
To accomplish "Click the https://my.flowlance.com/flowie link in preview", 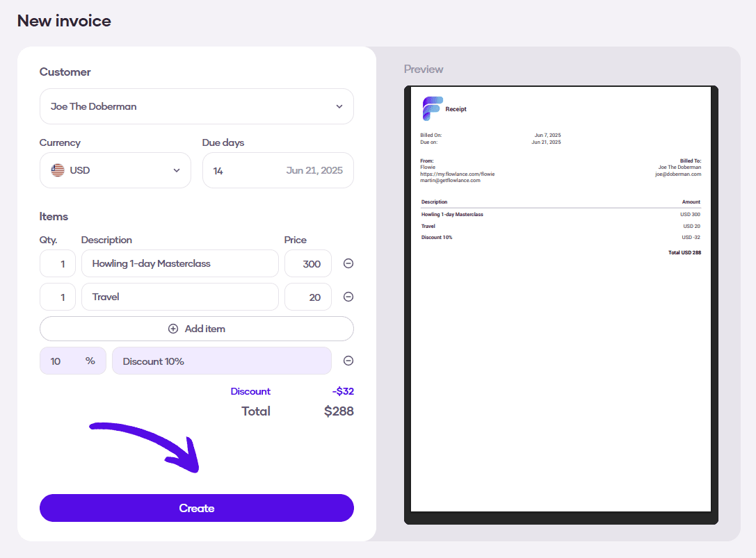I will click(457, 174).
